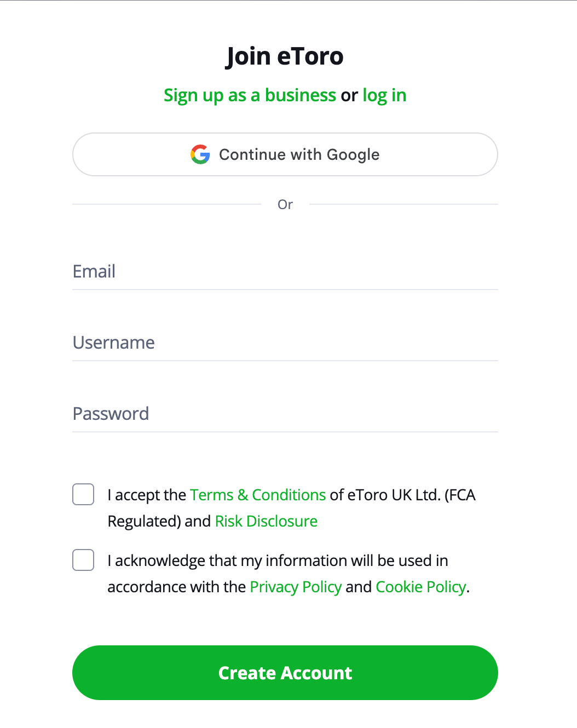
Task: Select the Username input field
Action: pos(285,345)
